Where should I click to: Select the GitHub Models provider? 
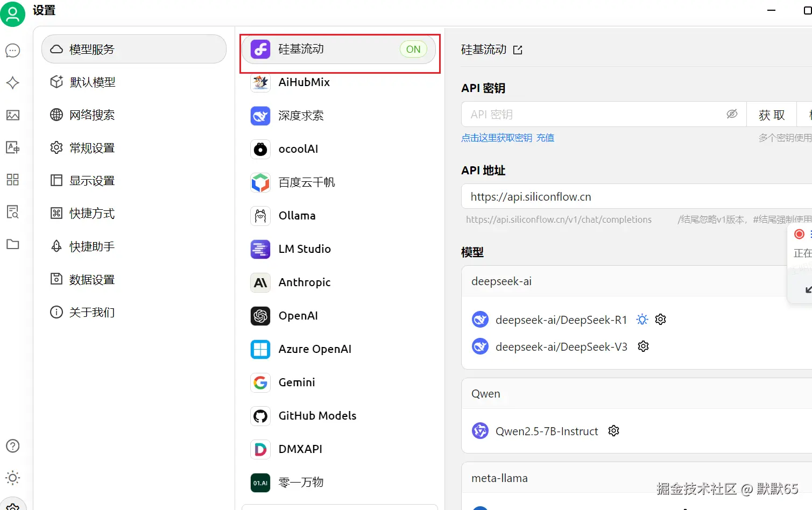(x=339, y=416)
